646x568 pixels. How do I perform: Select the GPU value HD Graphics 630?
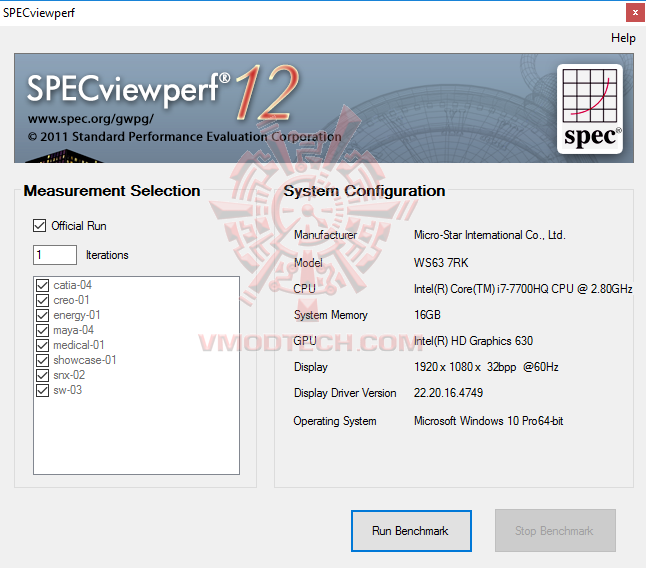(473, 341)
